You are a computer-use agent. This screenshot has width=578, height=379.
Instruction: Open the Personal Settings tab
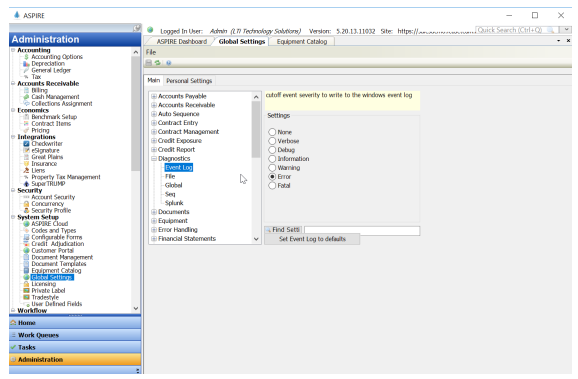[189, 81]
